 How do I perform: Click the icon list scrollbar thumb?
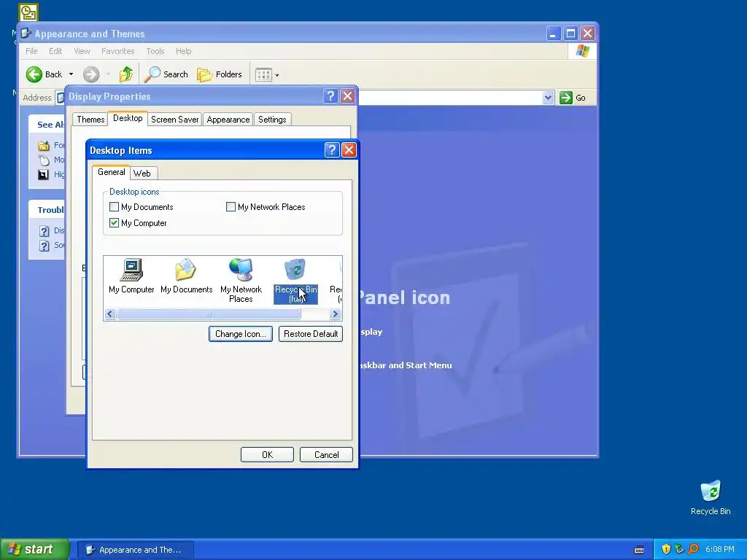pos(209,314)
